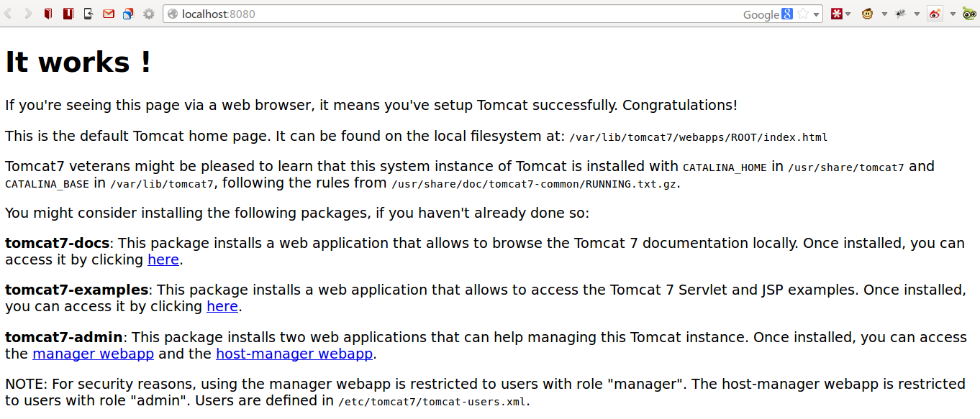Expand the fly extension dropdown arrow
980x419 pixels.
(x=917, y=14)
